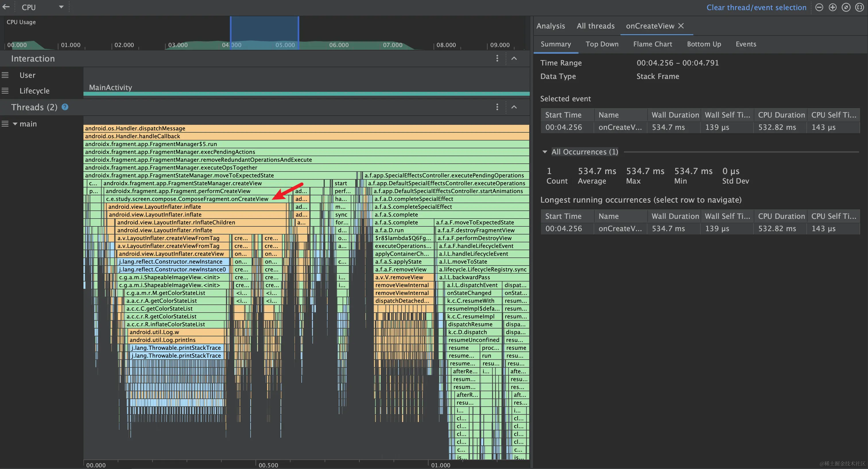Switch to the Bottom Up tab
Image resolution: width=868 pixels, height=469 pixels.
coord(704,44)
